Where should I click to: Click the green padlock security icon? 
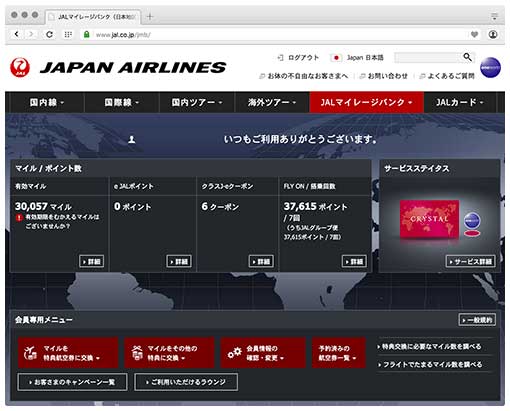click(x=86, y=34)
